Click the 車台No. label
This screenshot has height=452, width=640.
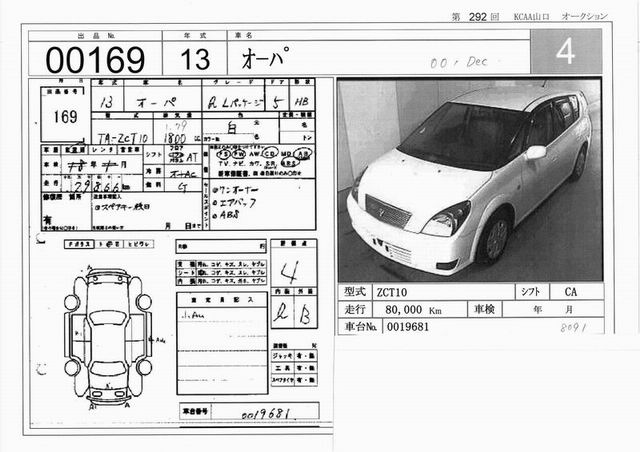pos(360,327)
